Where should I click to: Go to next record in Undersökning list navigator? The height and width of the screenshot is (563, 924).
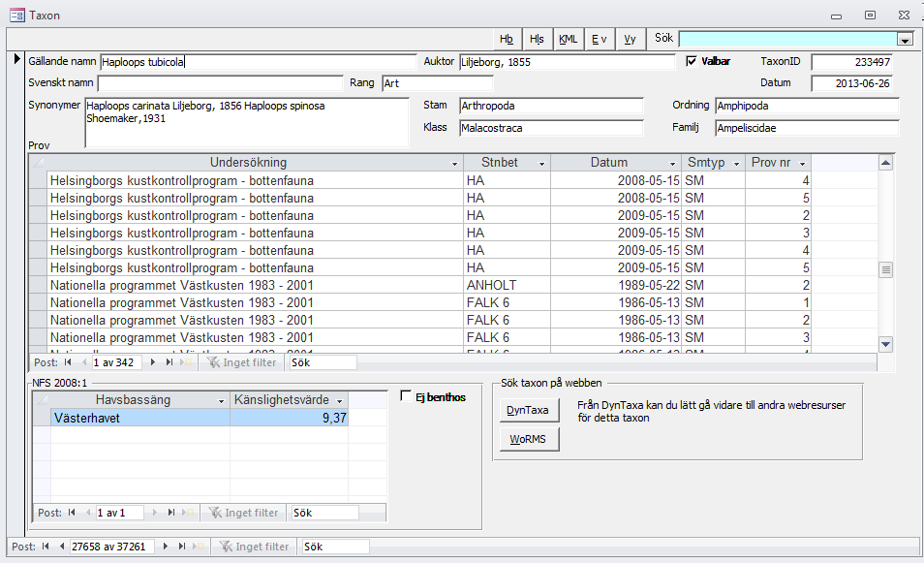point(153,362)
